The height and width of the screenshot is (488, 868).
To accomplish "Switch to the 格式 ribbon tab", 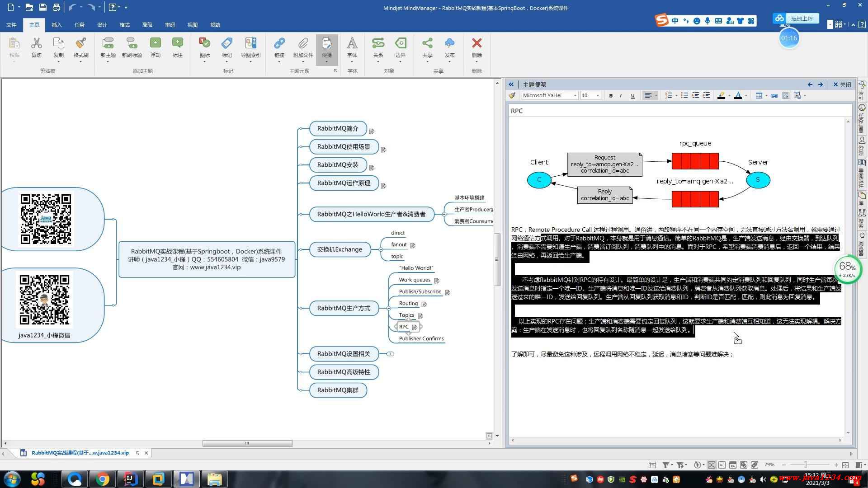I will 124,25.
